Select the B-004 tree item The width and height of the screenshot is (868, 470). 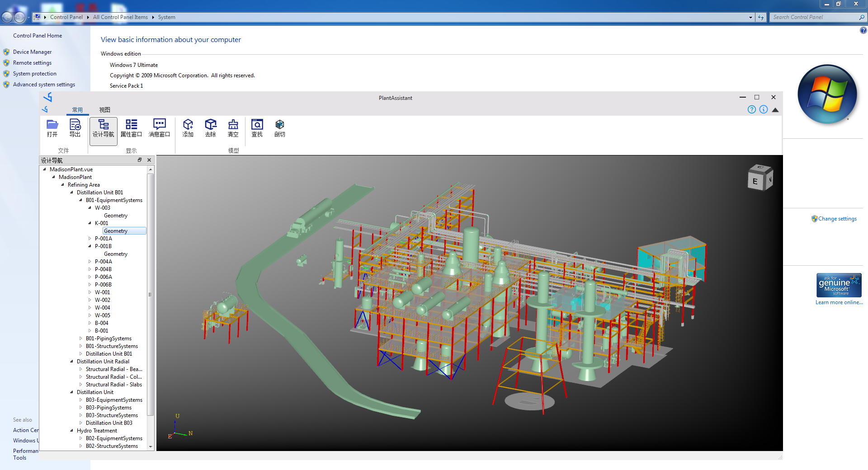pos(101,323)
